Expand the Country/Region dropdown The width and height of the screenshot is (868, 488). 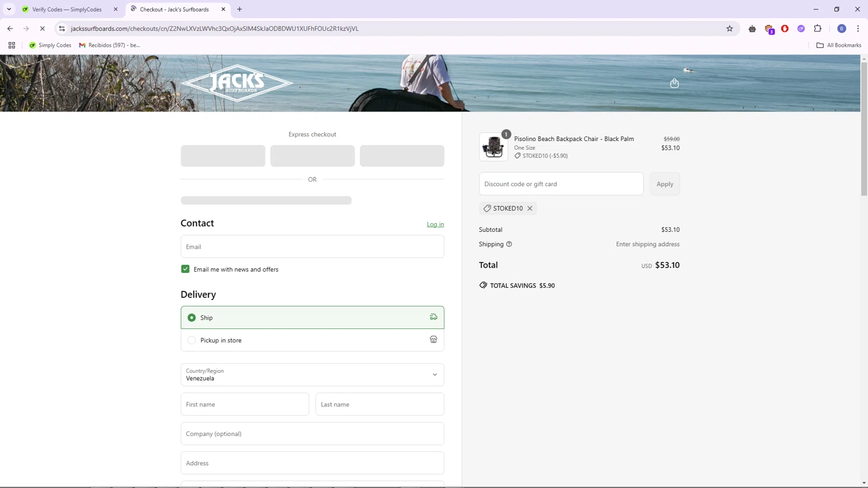click(312, 375)
